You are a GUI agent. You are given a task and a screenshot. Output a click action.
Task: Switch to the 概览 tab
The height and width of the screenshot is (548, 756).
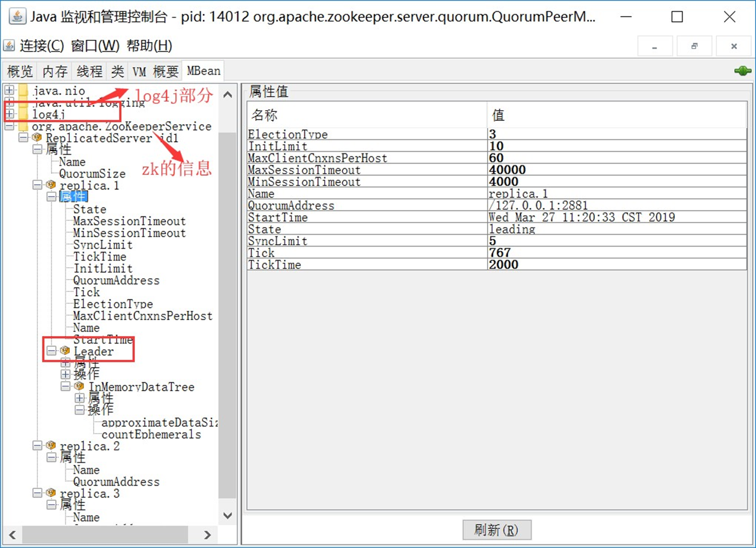pyautogui.click(x=20, y=72)
